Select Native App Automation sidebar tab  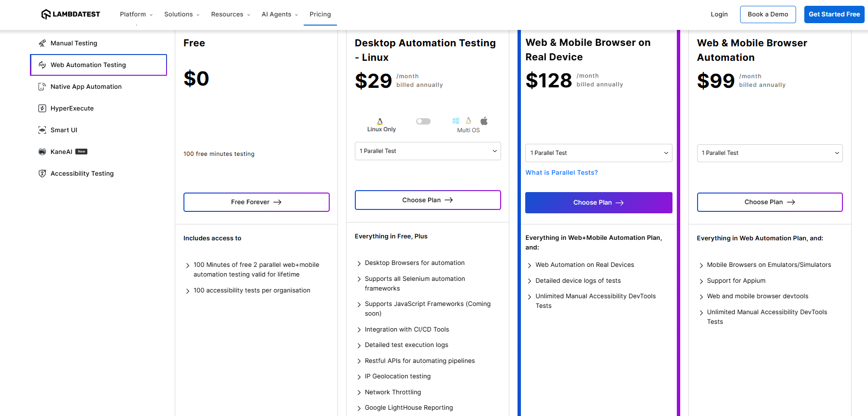pos(98,86)
